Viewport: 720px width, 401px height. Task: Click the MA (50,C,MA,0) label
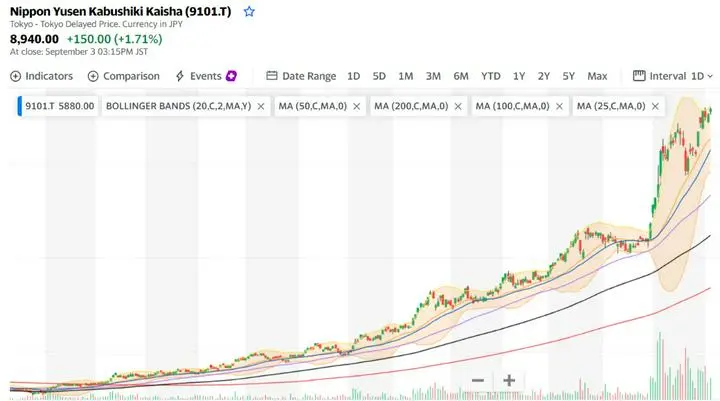(x=312, y=106)
